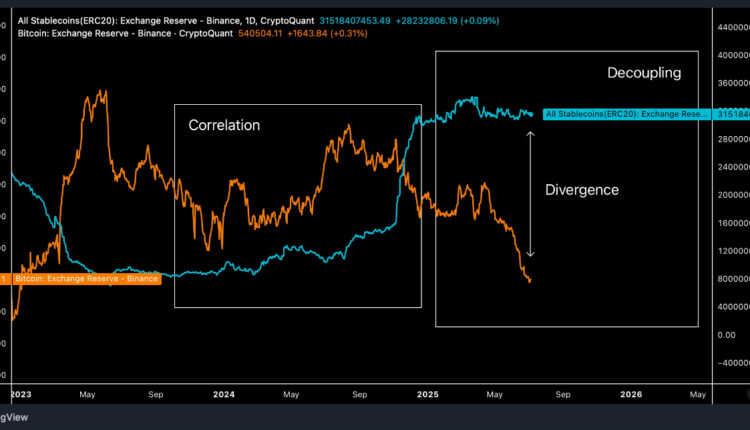Screen dimensions: 750x430
Task: Click the 'Decoupling' text annotation
Action: pos(644,73)
